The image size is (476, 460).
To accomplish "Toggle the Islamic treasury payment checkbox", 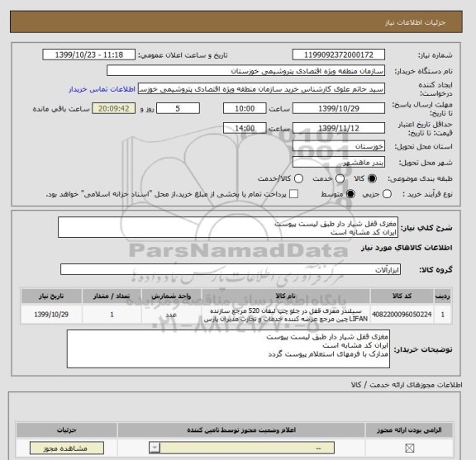I will [x=293, y=194].
